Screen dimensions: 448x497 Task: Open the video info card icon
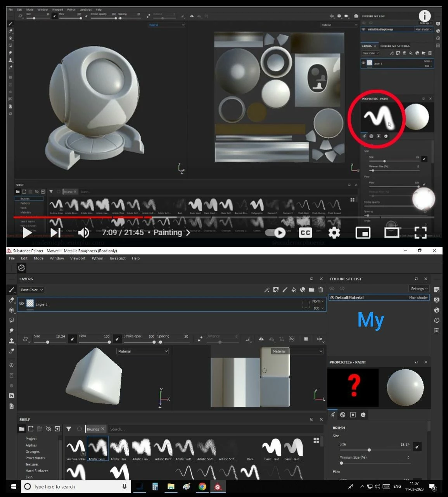point(425,16)
